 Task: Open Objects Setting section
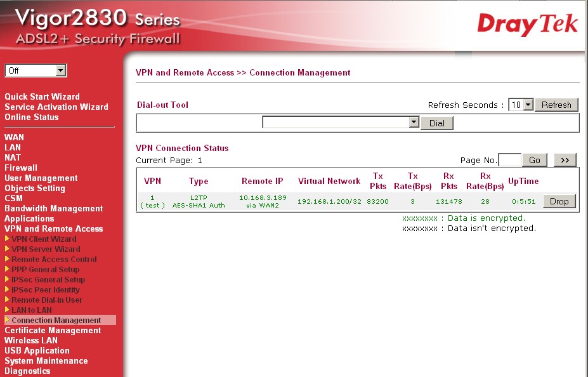(x=35, y=188)
